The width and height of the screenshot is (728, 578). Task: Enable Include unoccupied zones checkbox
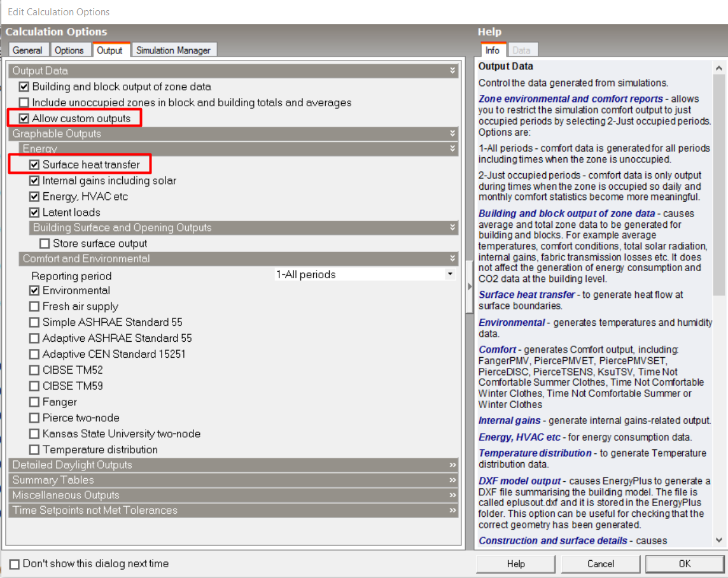coord(24,102)
